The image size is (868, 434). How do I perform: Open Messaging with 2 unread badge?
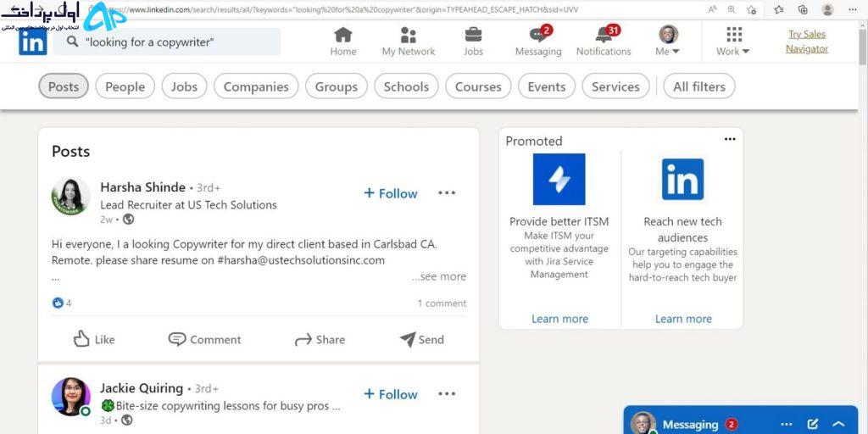(538, 42)
